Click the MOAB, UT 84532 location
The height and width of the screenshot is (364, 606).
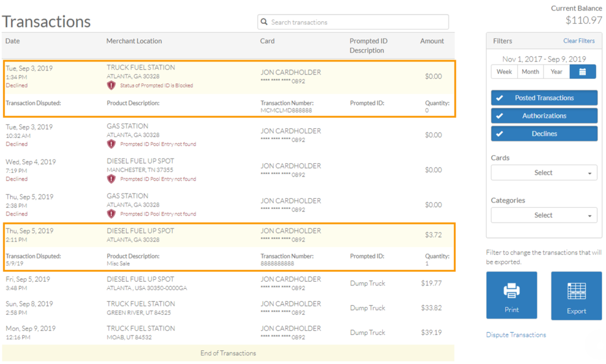pyautogui.click(x=129, y=337)
